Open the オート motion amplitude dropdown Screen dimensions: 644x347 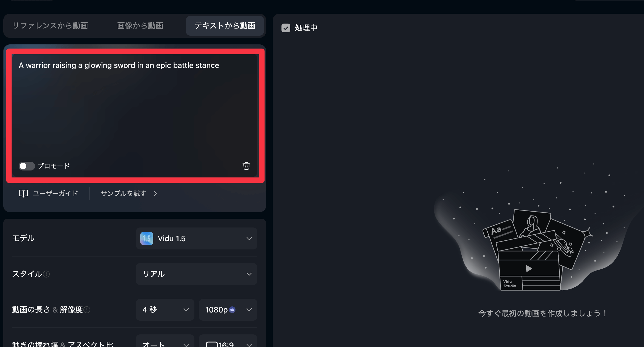point(165,342)
